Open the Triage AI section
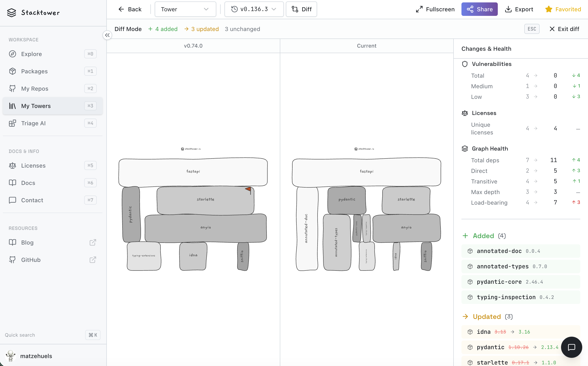The image size is (588, 366). pos(52,123)
